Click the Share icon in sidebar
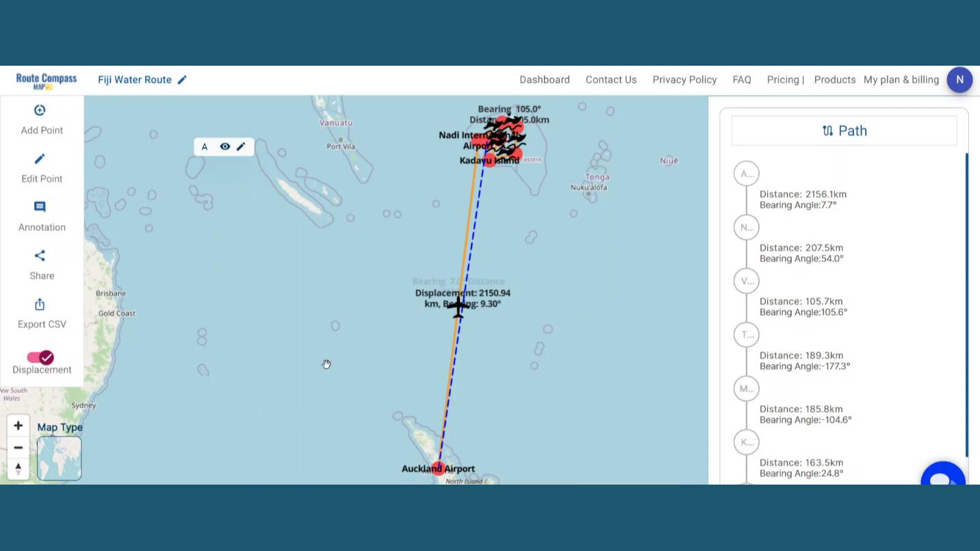 click(x=40, y=255)
